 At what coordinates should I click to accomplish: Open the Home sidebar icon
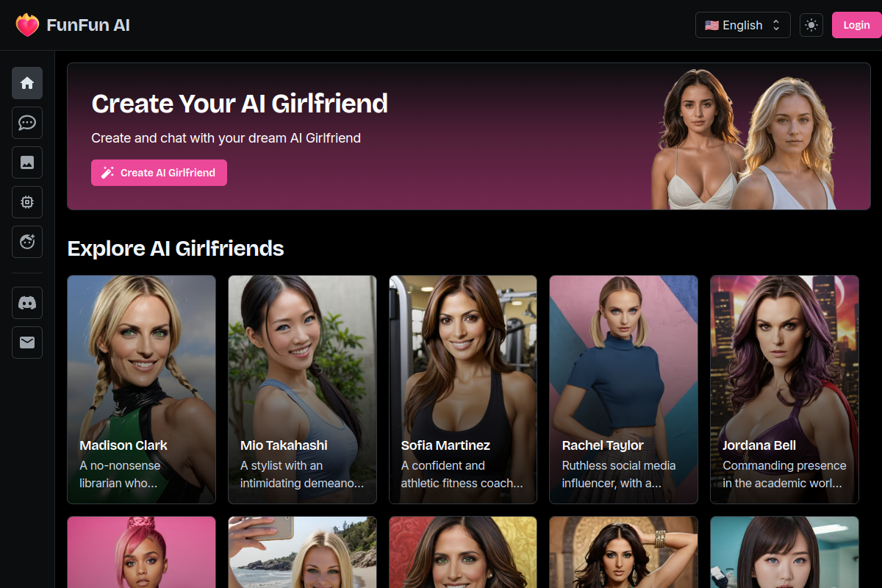click(27, 83)
